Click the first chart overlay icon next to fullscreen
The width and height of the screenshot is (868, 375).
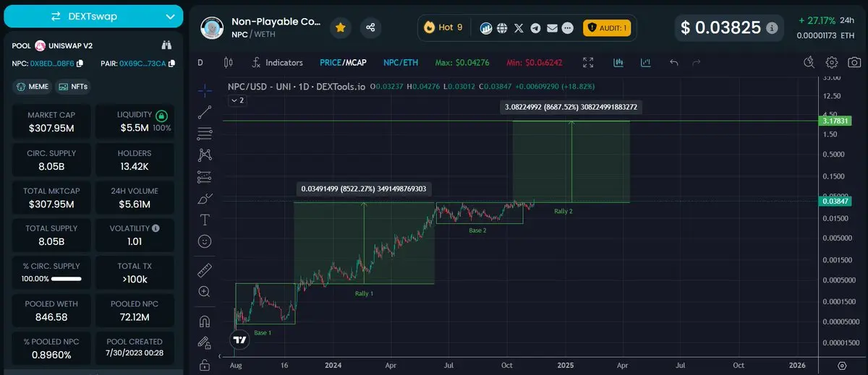point(618,63)
